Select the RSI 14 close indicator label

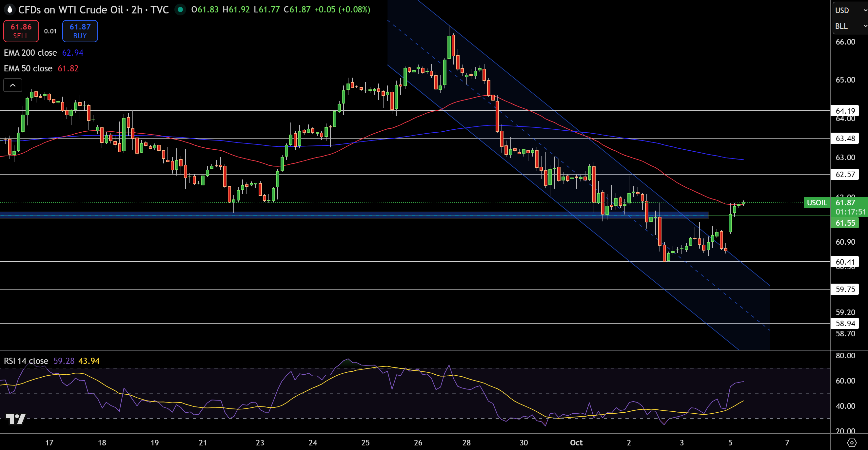coord(26,361)
